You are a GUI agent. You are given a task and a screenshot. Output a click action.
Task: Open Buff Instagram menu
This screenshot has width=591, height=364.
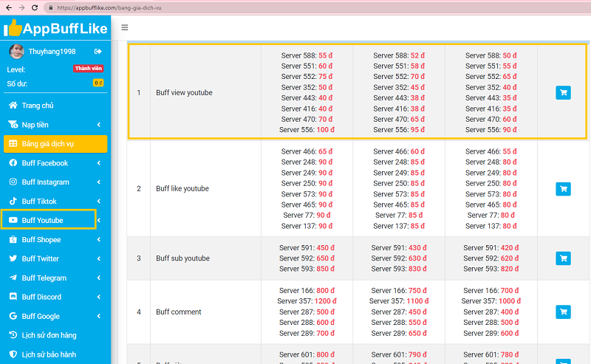(55, 182)
